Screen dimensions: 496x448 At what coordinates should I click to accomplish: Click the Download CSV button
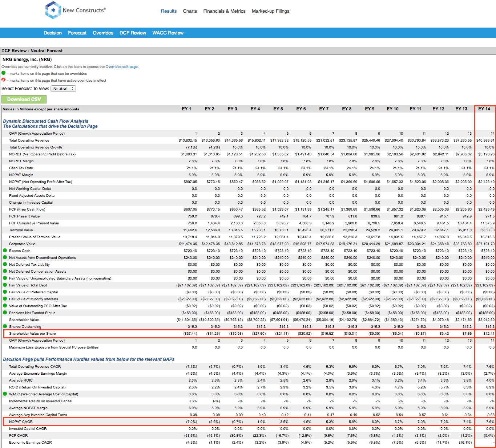[24, 99]
